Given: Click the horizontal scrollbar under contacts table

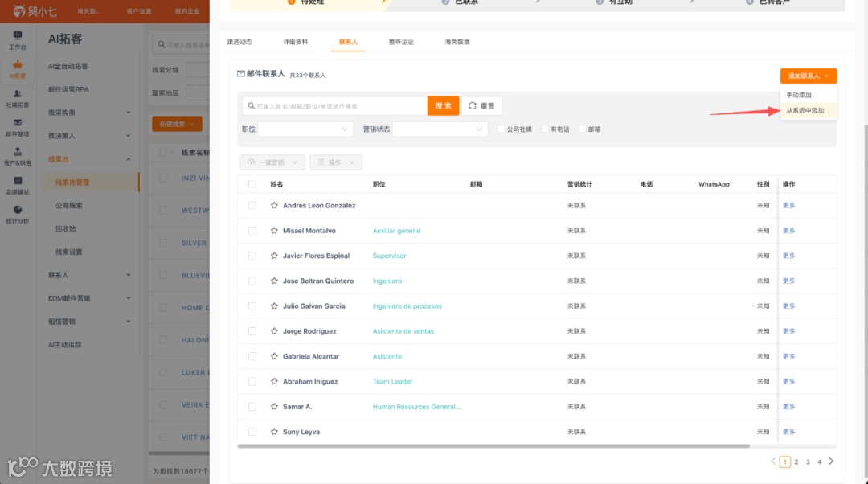Looking at the screenshot, I should pyautogui.click(x=493, y=445).
